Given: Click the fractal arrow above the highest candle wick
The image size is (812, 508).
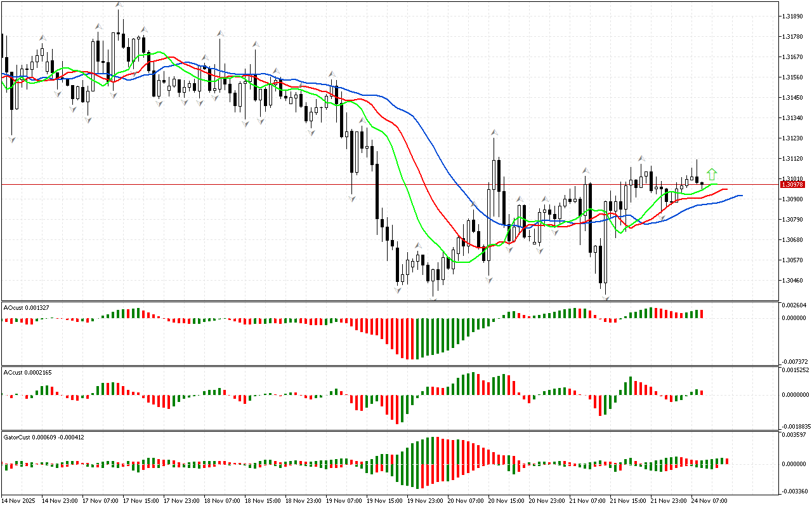Looking at the screenshot, I should (x=119, y=5).
